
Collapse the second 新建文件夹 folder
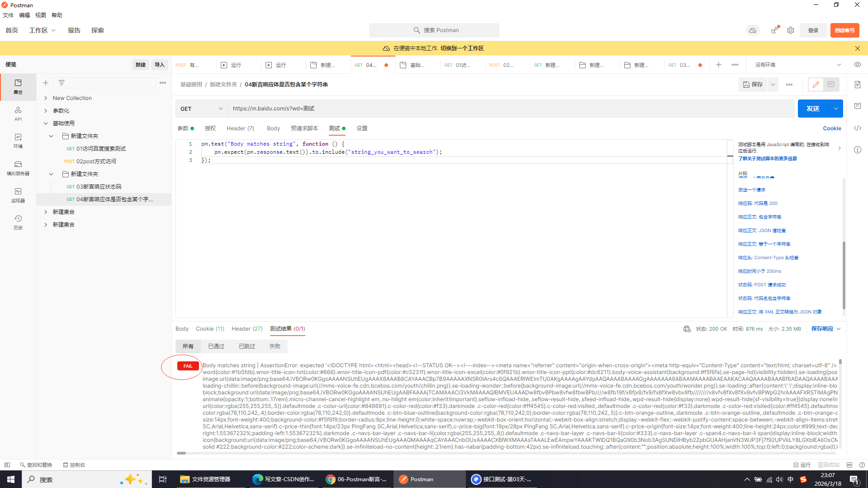[x=52, y=174]
